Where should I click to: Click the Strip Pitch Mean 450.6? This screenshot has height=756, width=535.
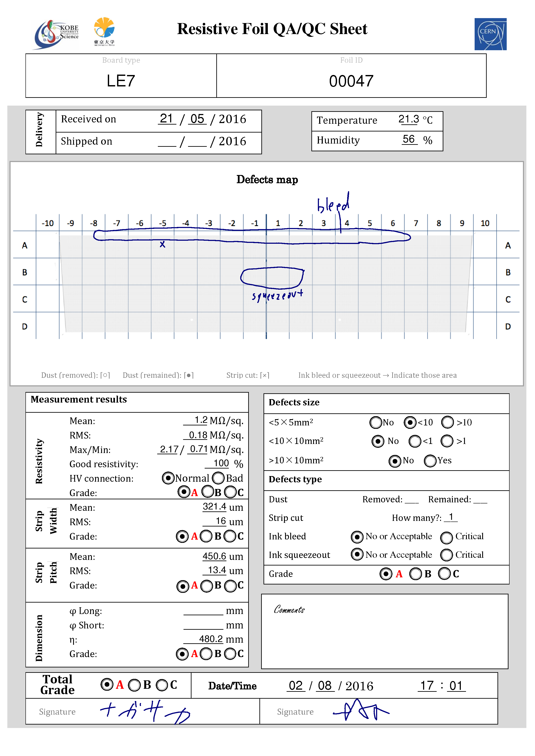[x=214, y=556]
